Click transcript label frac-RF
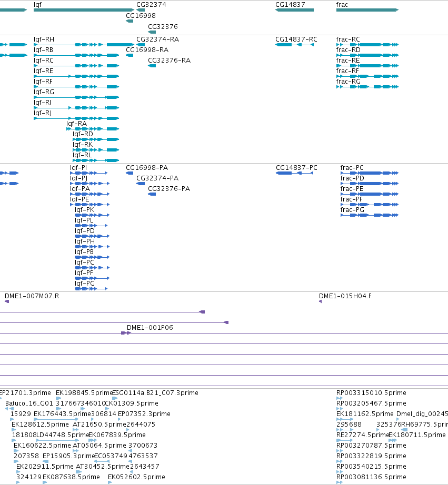Image resolution: width=448 pixels, height=485 pixels. (x=347, y=71)
